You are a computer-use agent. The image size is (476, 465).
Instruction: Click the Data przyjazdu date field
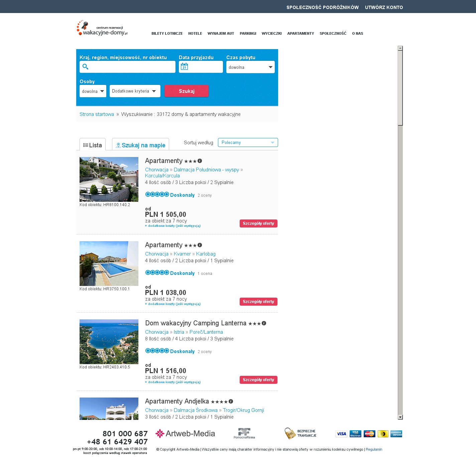201,67
